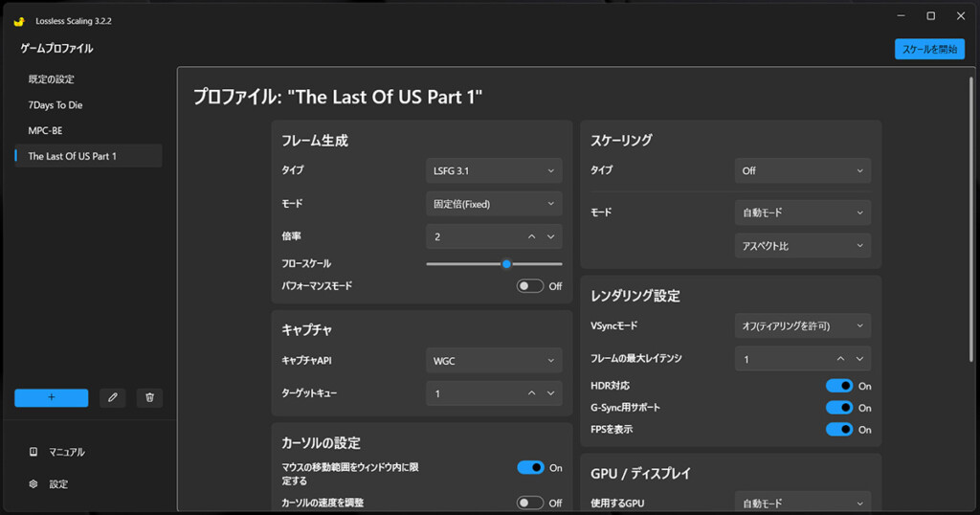Screen dimensions: 980x515
Task: Expand the キャプチャAPI WGC dropdown
Action: [494, 361]
